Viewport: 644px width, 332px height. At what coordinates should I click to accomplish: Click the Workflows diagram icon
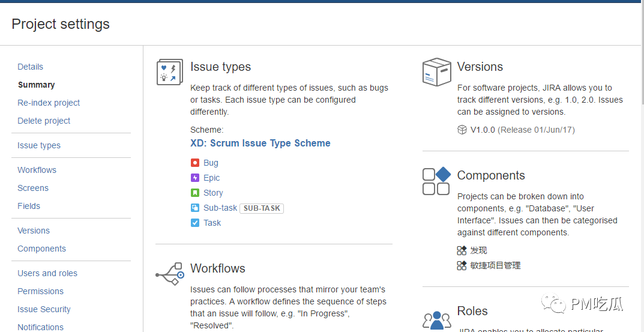click(169, 273)
